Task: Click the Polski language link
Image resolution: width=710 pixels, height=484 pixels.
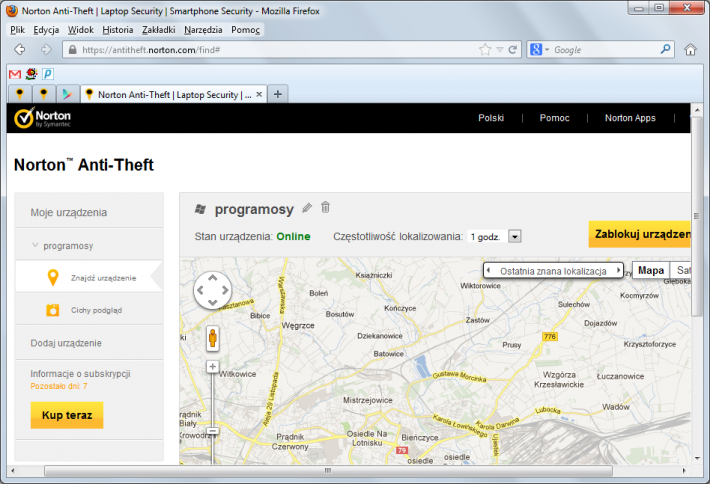Action: tap(491, 118)
